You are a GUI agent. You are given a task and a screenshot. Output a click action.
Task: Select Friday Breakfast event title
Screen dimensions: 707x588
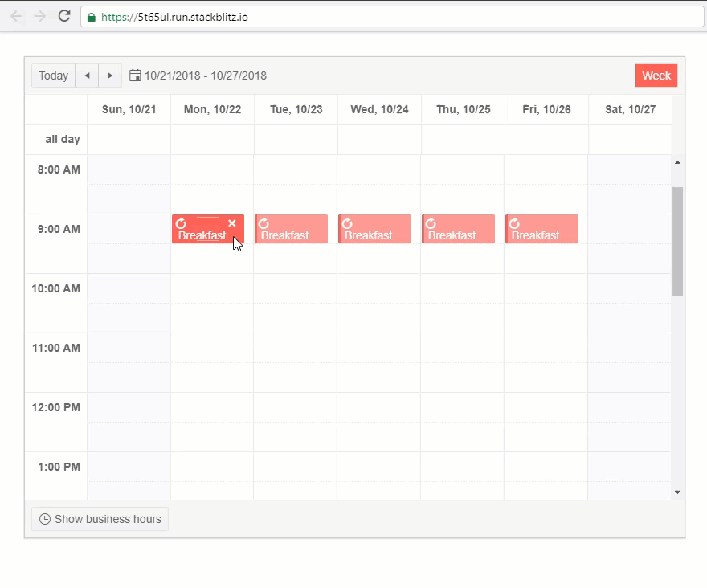click(535, 235)
